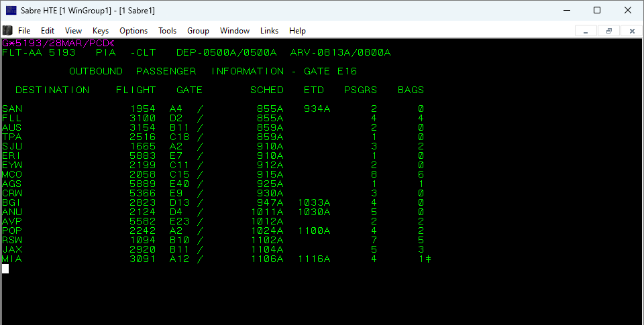Click the G*5193/28MAR/PCD command line
The height and width of the screenshot is (325, 644).
58,43
